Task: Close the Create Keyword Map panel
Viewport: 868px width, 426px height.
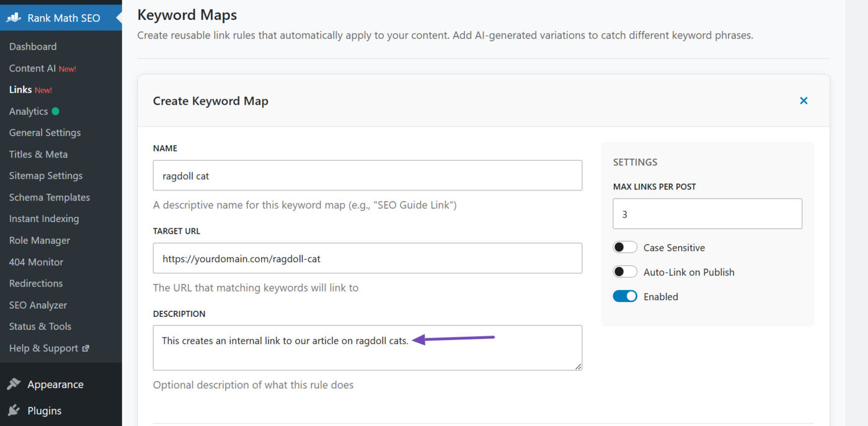Action: click(804, 100)
